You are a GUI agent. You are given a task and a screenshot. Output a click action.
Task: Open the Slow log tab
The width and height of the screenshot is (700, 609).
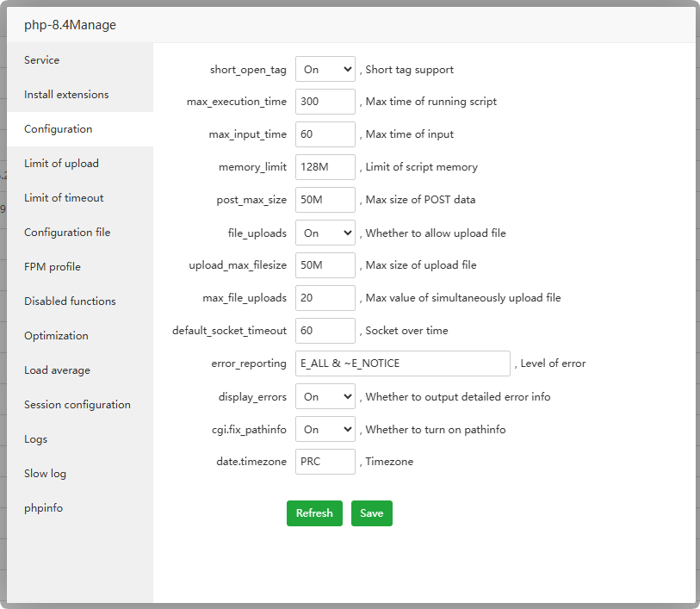click(45, 474)
